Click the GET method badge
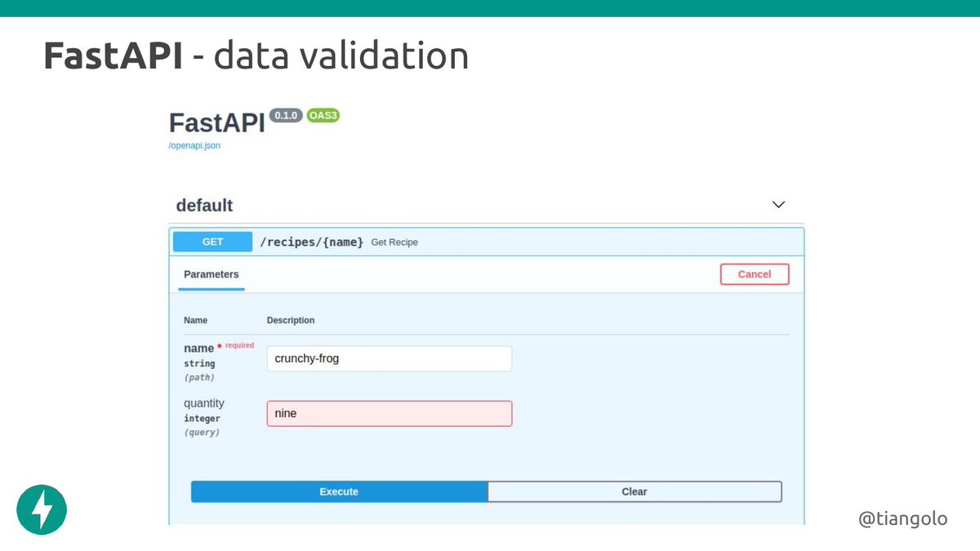Screen dimensions: 980x551 tap(212, 242)
